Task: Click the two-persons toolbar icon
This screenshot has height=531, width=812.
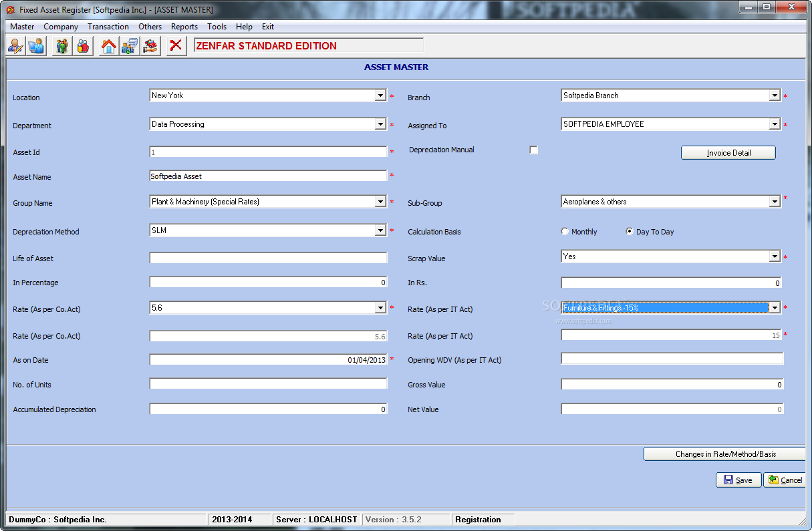Action: tap(83, 46)
